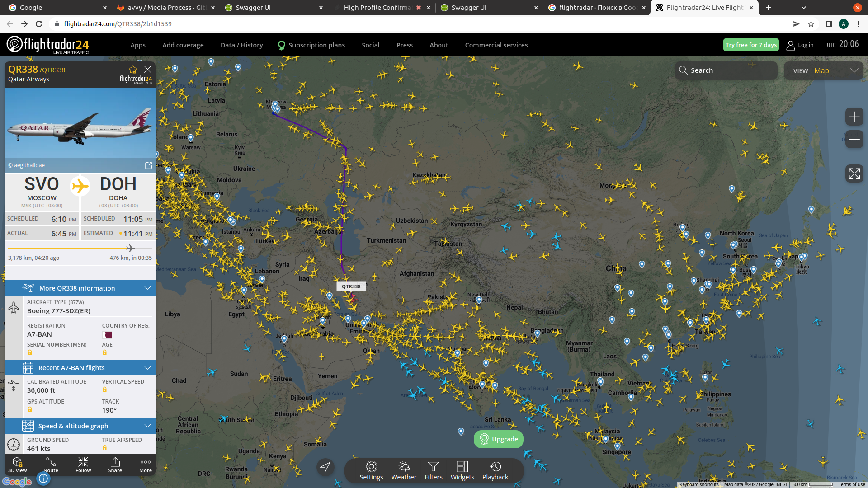Open the More options in flight panel
868x488 pixels.
146,464
